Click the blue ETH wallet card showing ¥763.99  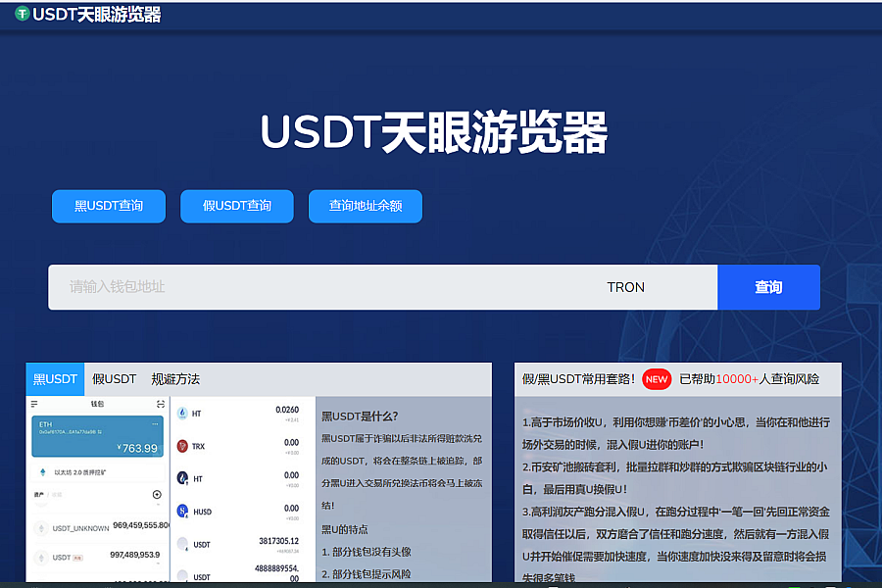click(97, 436)
